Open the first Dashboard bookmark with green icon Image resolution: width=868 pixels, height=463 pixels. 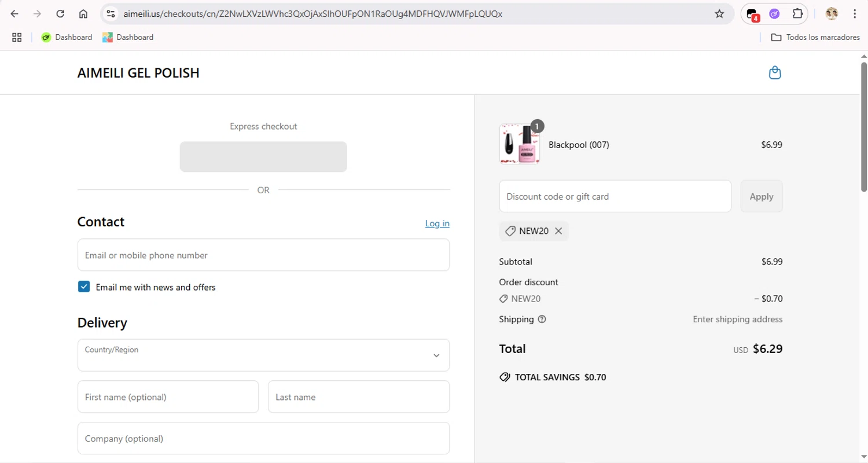67,37
